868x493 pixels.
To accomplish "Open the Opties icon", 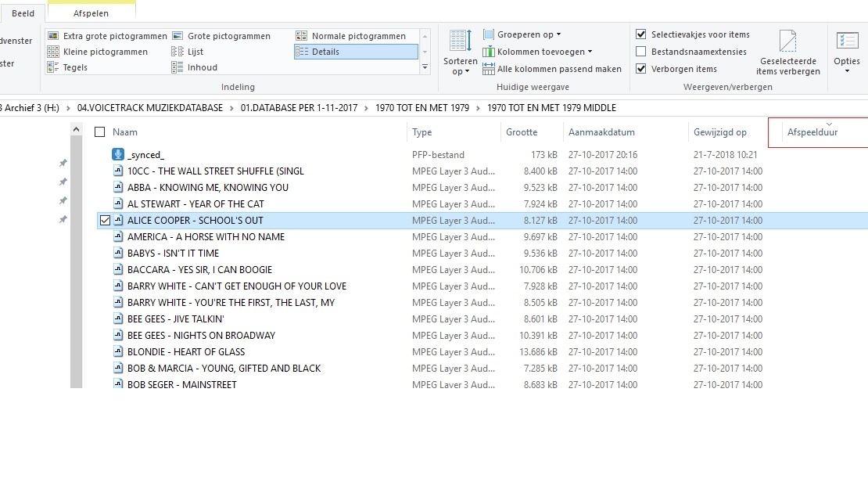I will (x=847, y=41).
